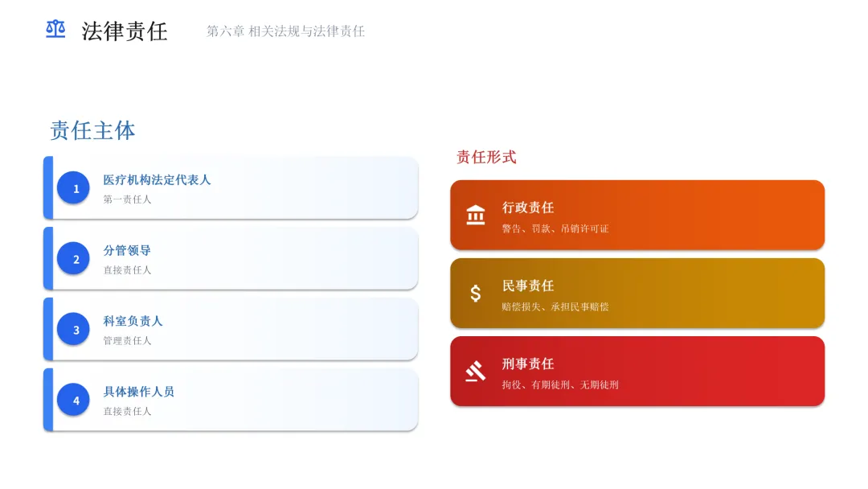
Task: Click the number 3 circle badge
Action: pos(76,330)
